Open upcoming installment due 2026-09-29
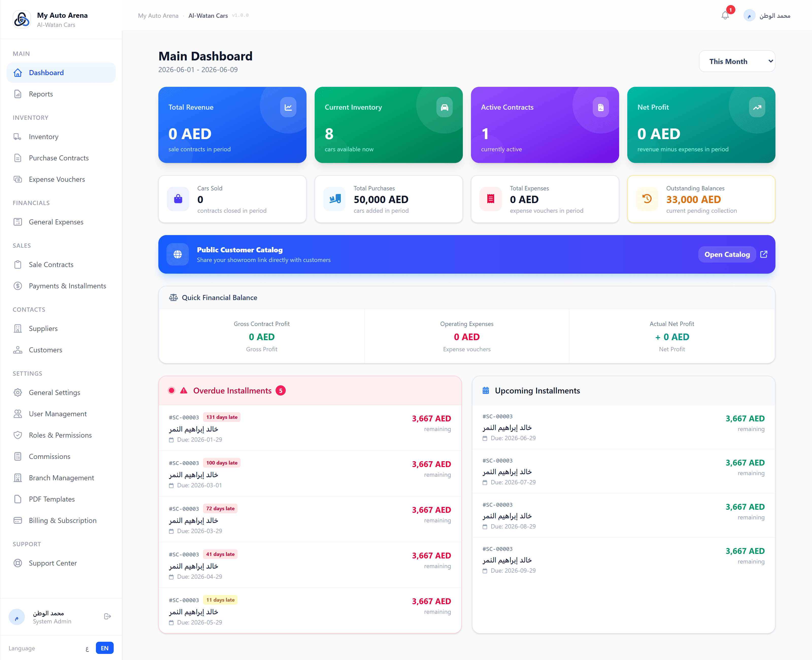The width and height of the screenshot is (812, 660). (x=623, y=560)
